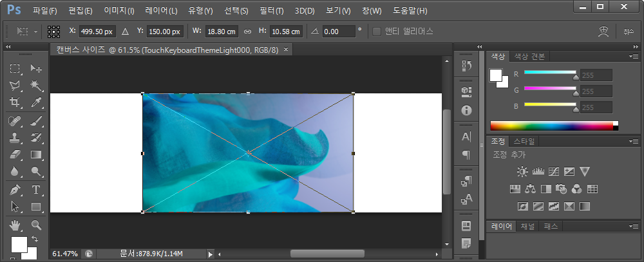The width and height of the screenshot is (644, 262).
Task: Open the Paragraph panel icon
Action: point(466,154)
